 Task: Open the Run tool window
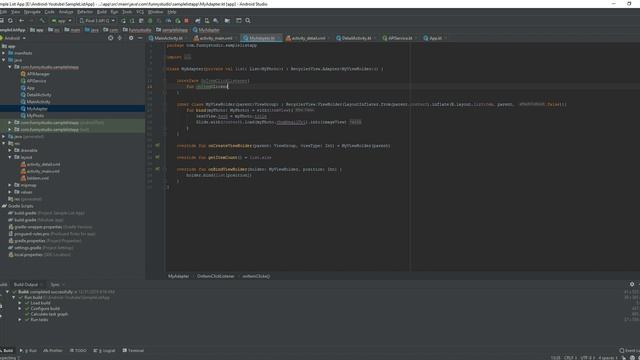(x=29, y=351)
